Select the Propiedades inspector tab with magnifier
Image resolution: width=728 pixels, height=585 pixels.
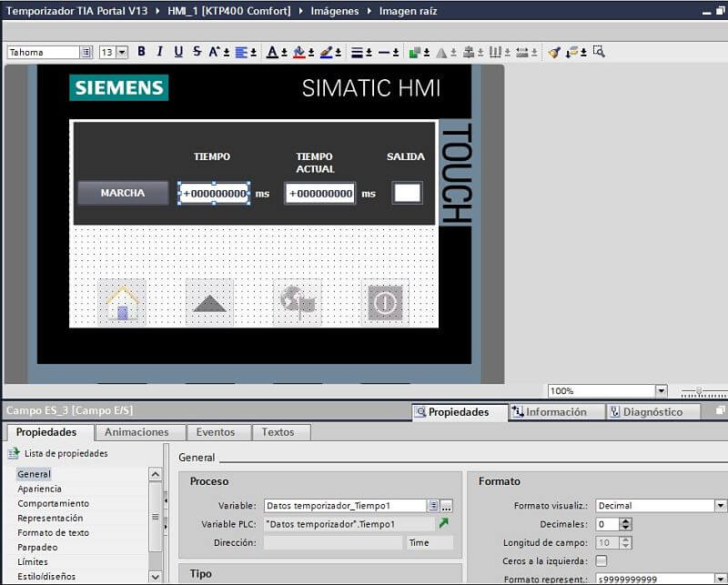click(459, 412)
